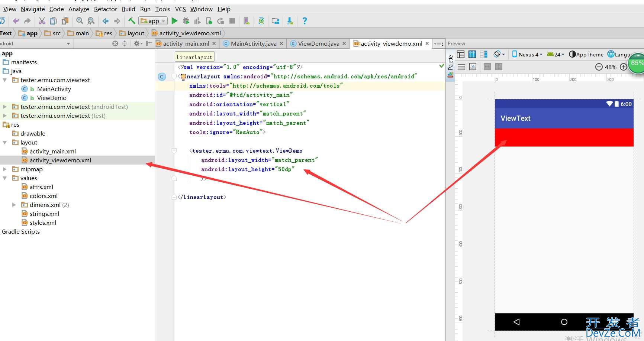Click the Help question mark icon
Image resolution: width=644 pixels, height=341 pixels.
305,21
